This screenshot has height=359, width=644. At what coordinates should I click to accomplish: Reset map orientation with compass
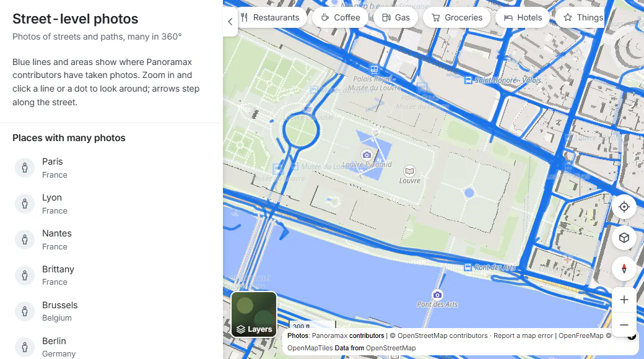624,269
